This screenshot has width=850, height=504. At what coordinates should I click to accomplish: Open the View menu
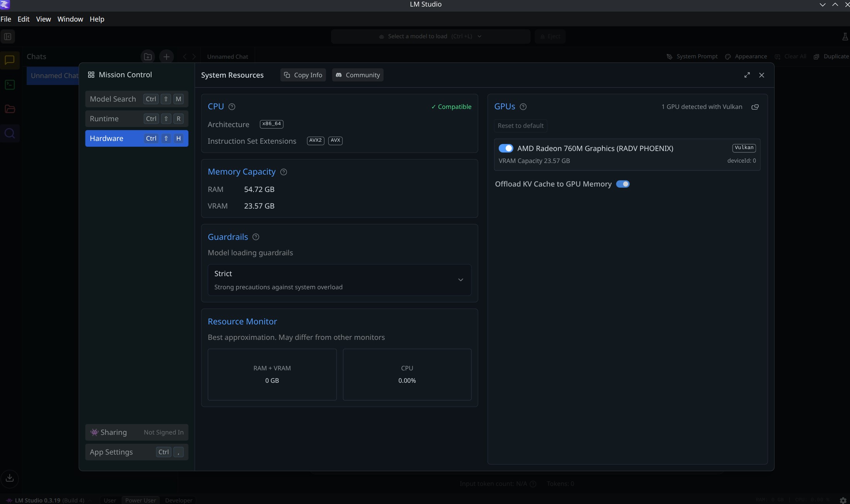(43, 19)
